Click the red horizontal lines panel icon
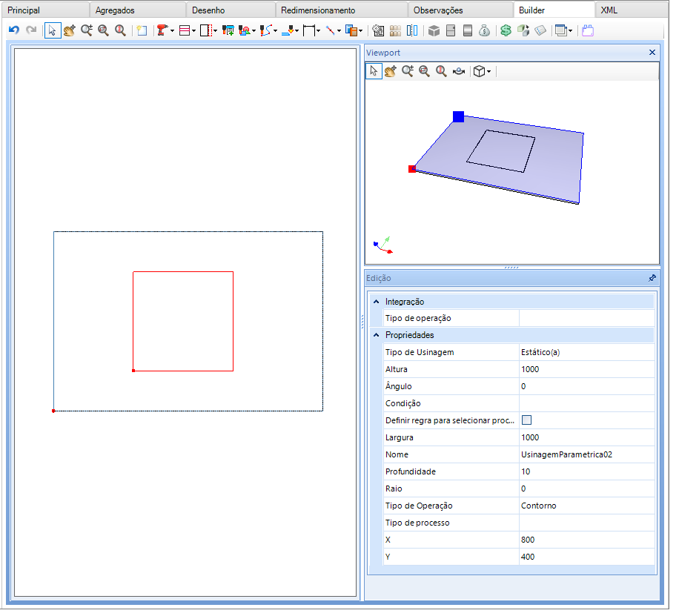 point(185,30)
